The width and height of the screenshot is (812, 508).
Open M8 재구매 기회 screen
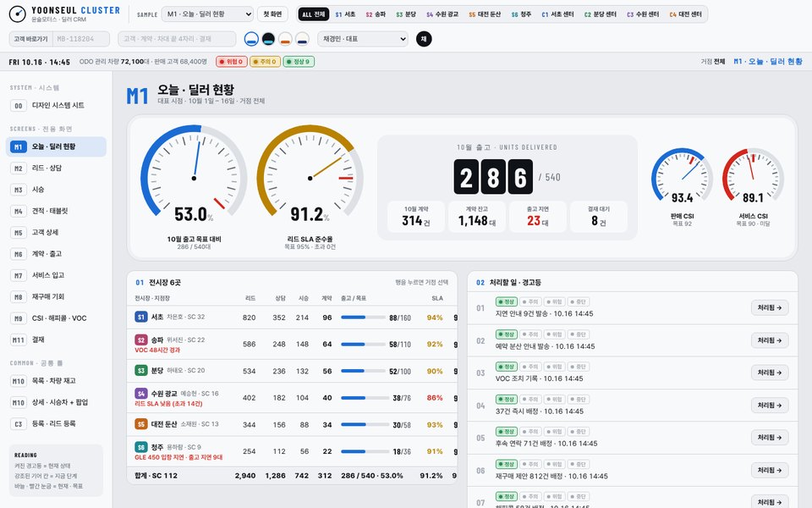click(56, 296)
